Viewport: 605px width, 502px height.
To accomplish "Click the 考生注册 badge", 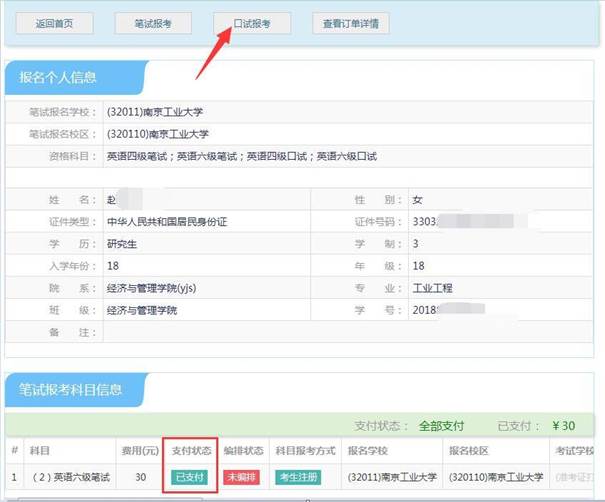I will 304,477.
